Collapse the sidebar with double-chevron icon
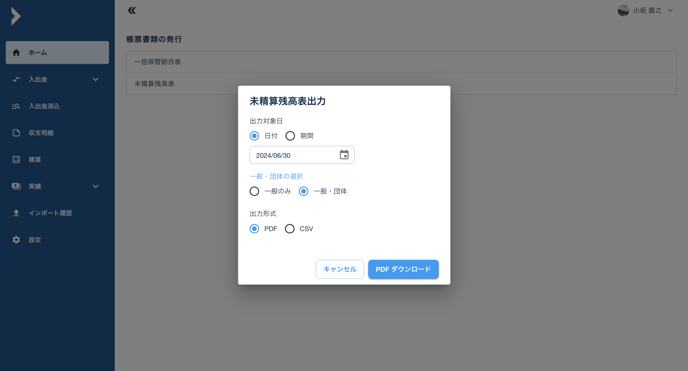The width and height of the screenshot is (688, 371). [x=132, y=11]
